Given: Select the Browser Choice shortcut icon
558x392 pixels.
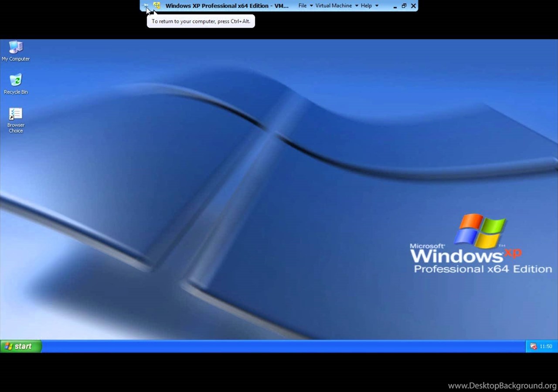Looking at the screenshot, I should point(16,121).
